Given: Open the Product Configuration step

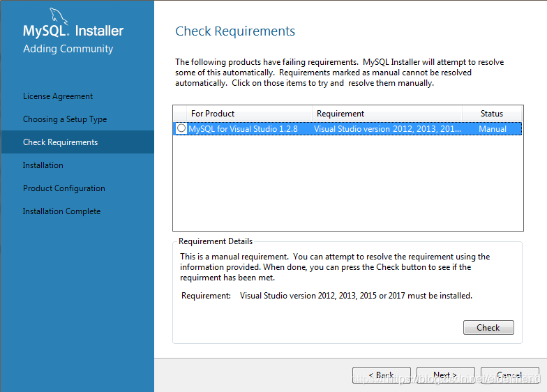Looking at the screenshot, I should [x=64, y=188].
